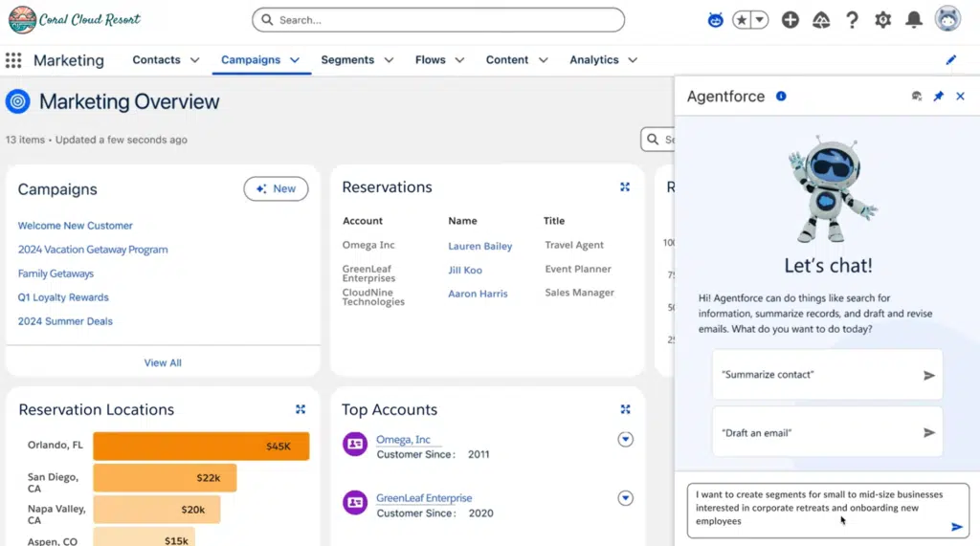Open Omega, Inc row actions dropdown
This screenshot has height=546, width=980.
(x=625, y=439)
